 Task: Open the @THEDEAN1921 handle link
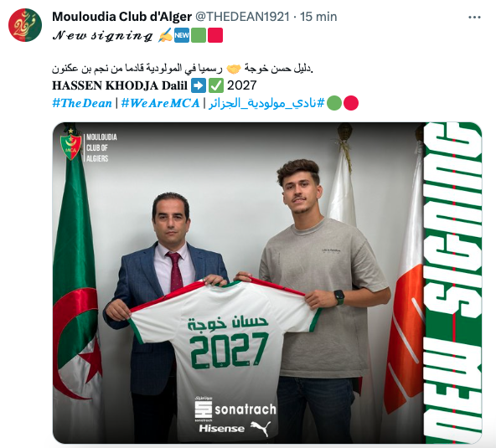tap(242, 17)
